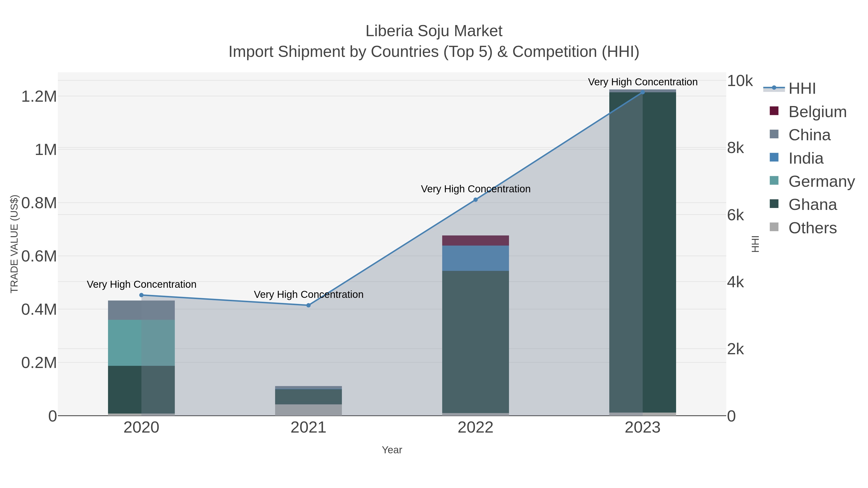868x488 pixels.
Task: Click the 6k HHI axis tick label
Action: [x=735, y=215]
